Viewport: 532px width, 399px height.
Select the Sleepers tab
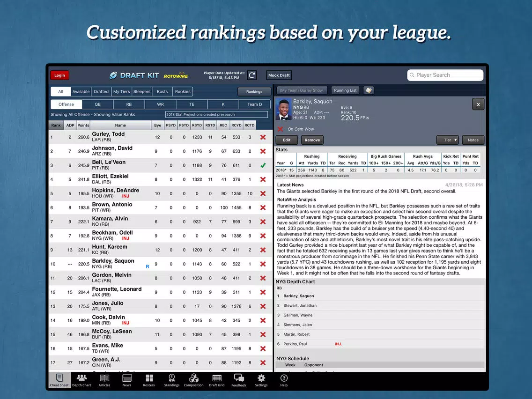tap(142, 92)
